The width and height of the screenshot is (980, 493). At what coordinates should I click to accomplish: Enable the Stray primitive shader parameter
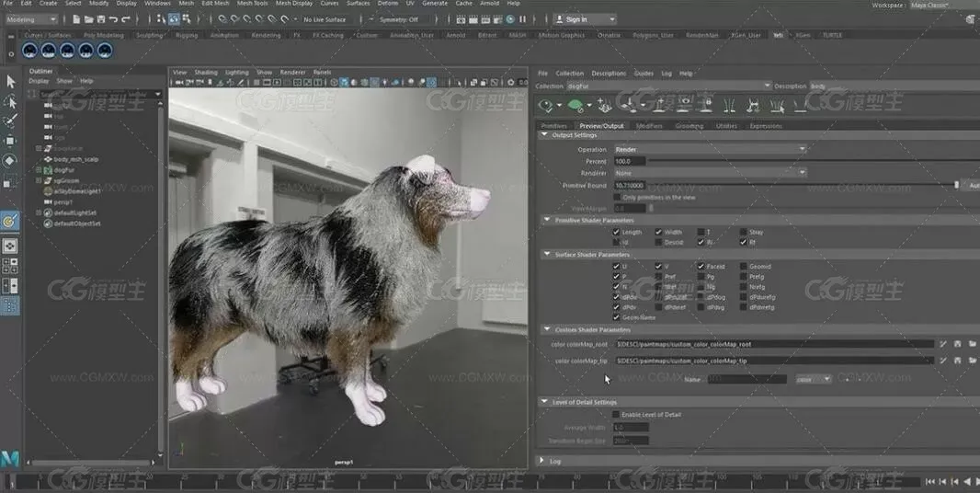(744, 232)
